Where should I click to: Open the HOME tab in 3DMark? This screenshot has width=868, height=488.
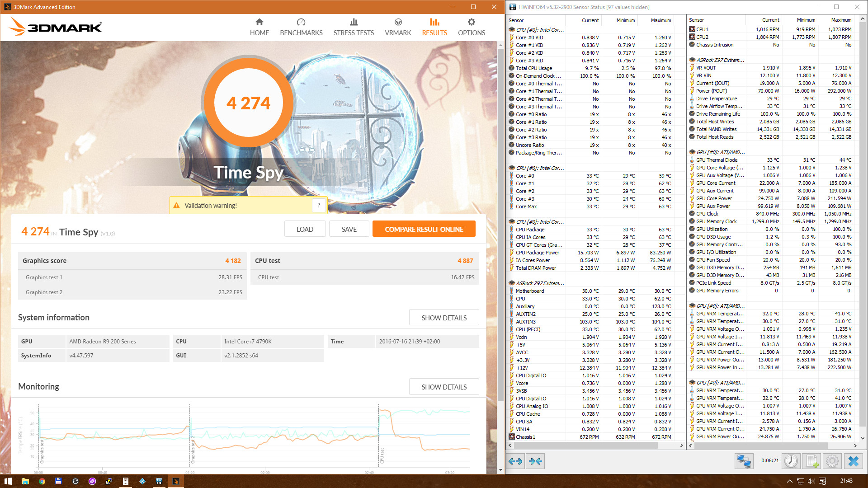(x=259, y=27)
